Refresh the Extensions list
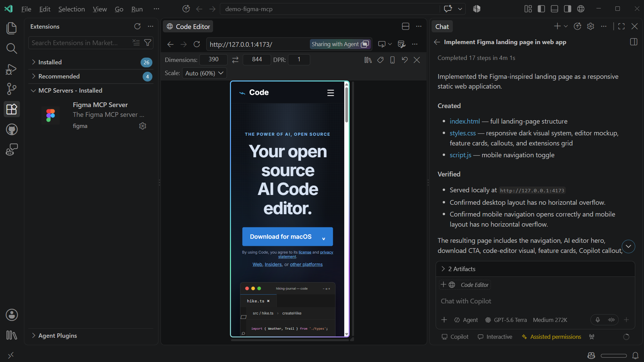 [137, 26]
